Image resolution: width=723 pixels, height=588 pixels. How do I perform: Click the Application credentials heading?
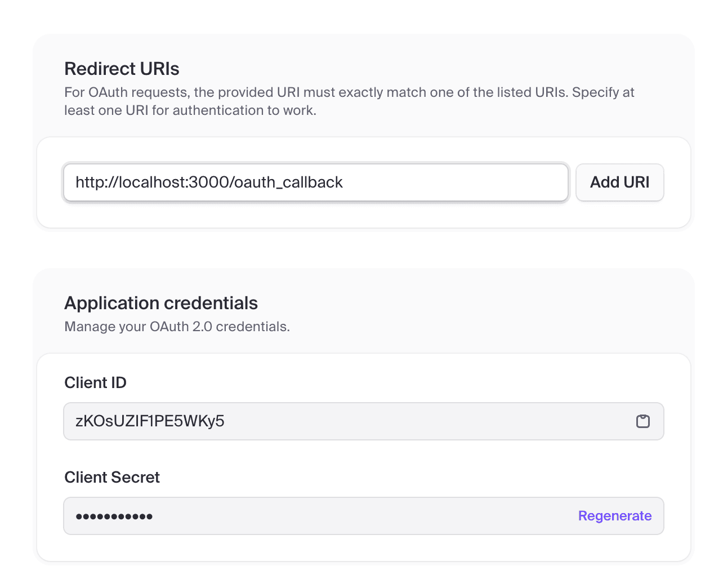point(161,303)
